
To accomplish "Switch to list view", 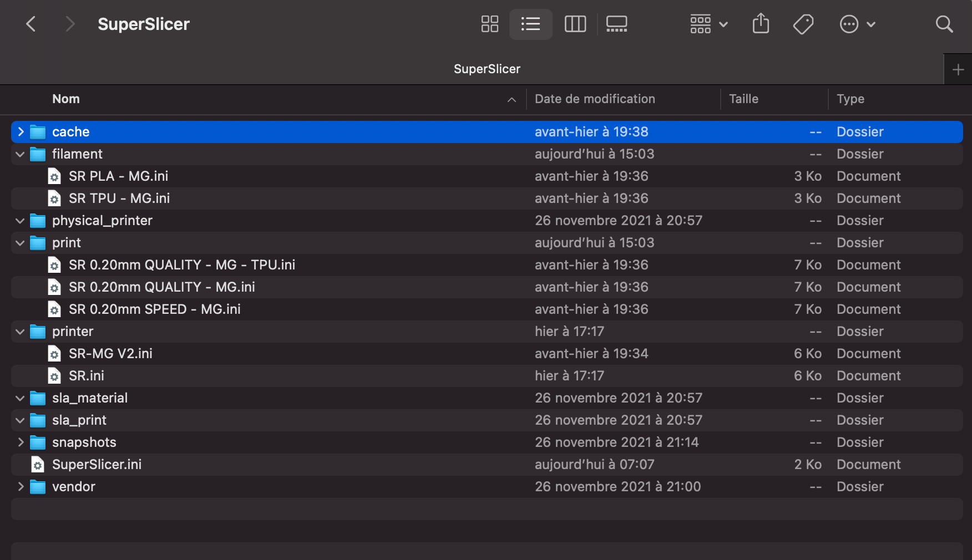I will pos(531,24).
